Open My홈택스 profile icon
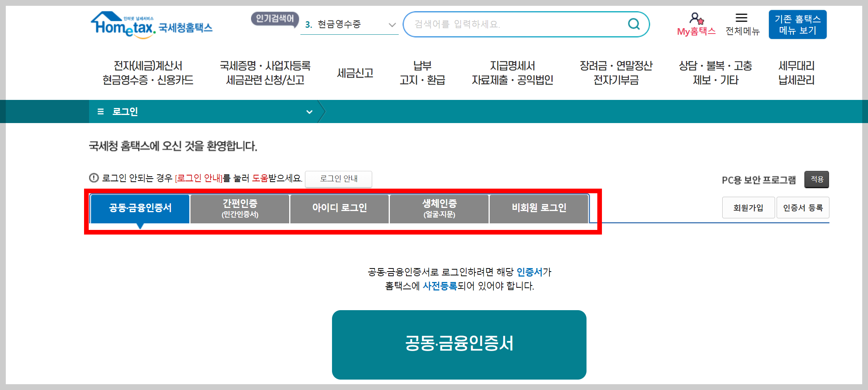 click(x=696, y=19)
